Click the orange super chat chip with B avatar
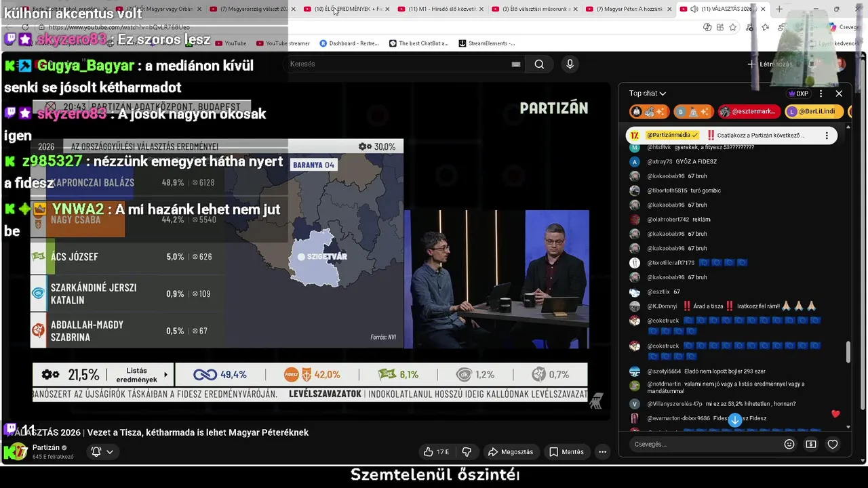868x488 pixels. [693, 111]
